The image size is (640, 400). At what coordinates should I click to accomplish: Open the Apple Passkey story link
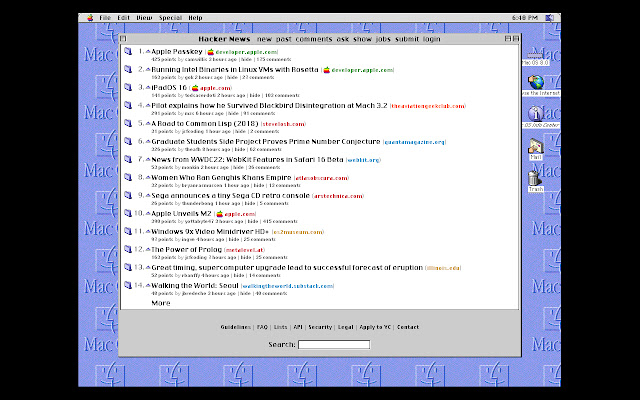tap(177, 51)
